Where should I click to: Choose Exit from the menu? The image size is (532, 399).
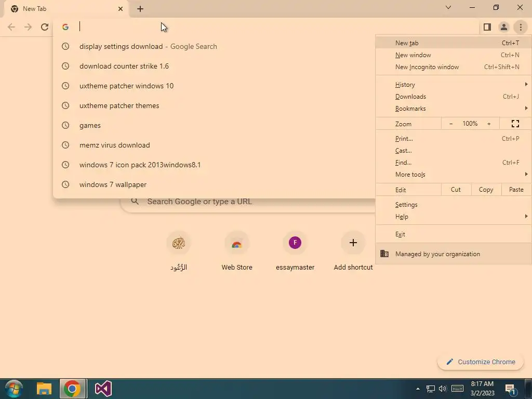[x=453, y=234]
